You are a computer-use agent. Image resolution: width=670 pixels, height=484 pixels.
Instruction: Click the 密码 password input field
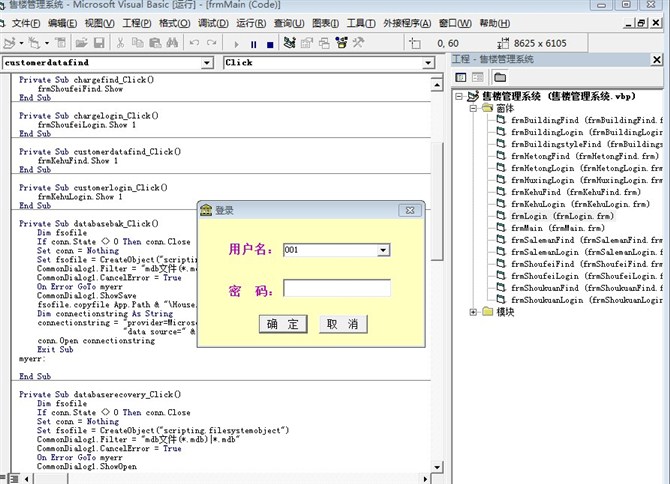pos(337,288)
